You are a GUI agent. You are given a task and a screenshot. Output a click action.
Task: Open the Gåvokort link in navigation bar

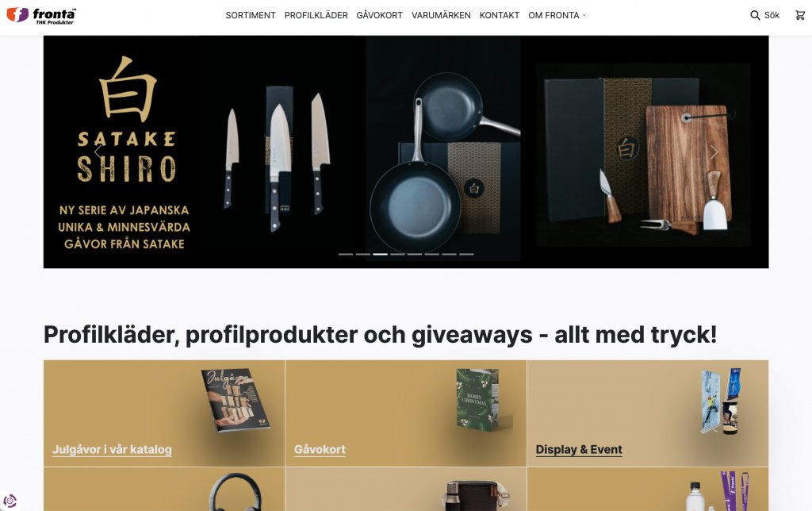click(x=380, y=16)
